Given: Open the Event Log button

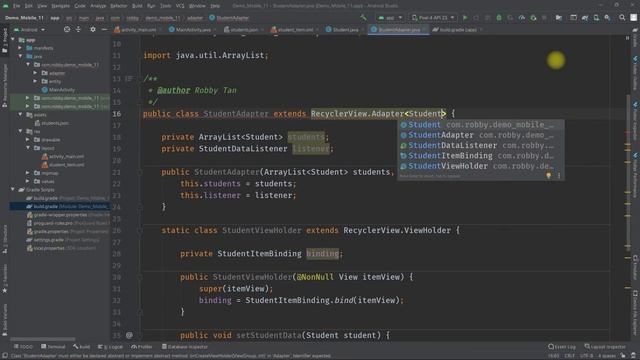Looking at the screenshot, I should 562,347.
